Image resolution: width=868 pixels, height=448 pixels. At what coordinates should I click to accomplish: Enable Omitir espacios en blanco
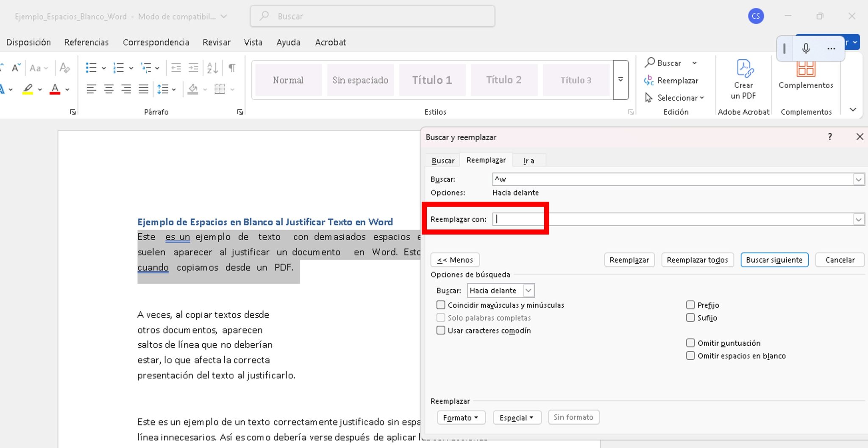tap(691, 356)
